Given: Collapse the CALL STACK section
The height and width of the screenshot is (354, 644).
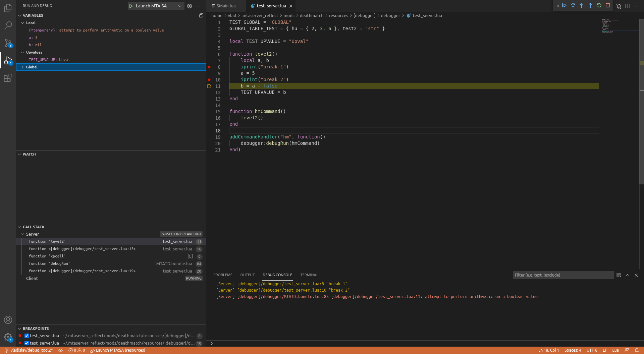Looking at the screenshot, I should [x=19, y=227].
